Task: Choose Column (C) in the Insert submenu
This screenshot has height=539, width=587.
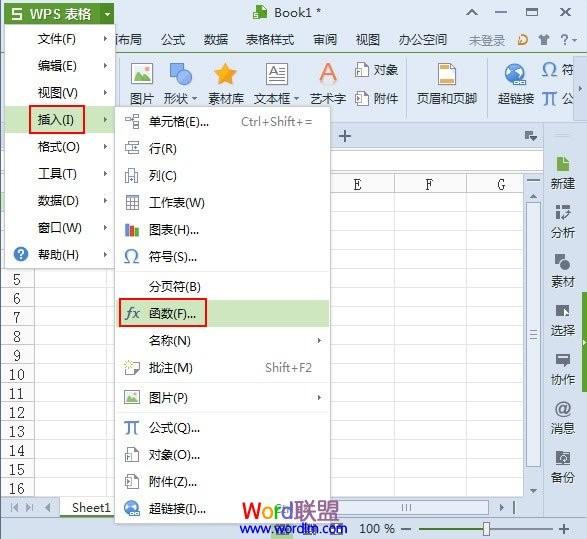Action: point(223,176)
